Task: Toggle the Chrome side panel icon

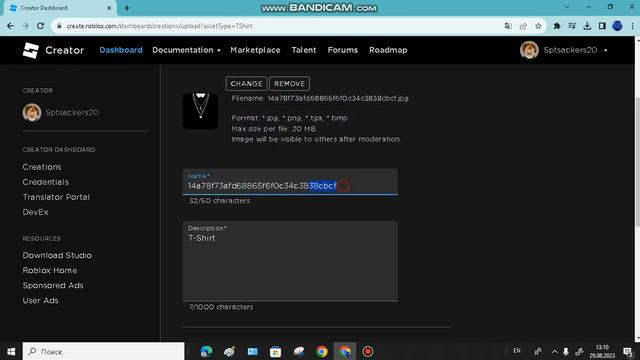Action: pos(602,26)
